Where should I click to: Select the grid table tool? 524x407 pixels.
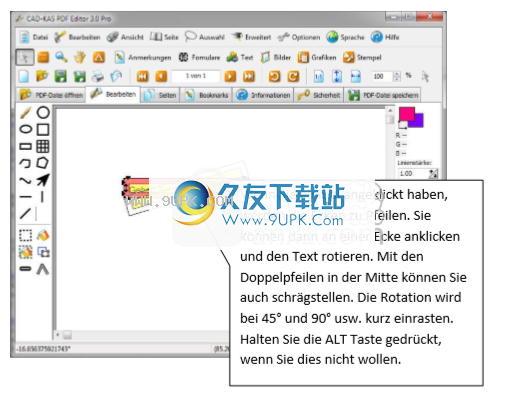43,146
